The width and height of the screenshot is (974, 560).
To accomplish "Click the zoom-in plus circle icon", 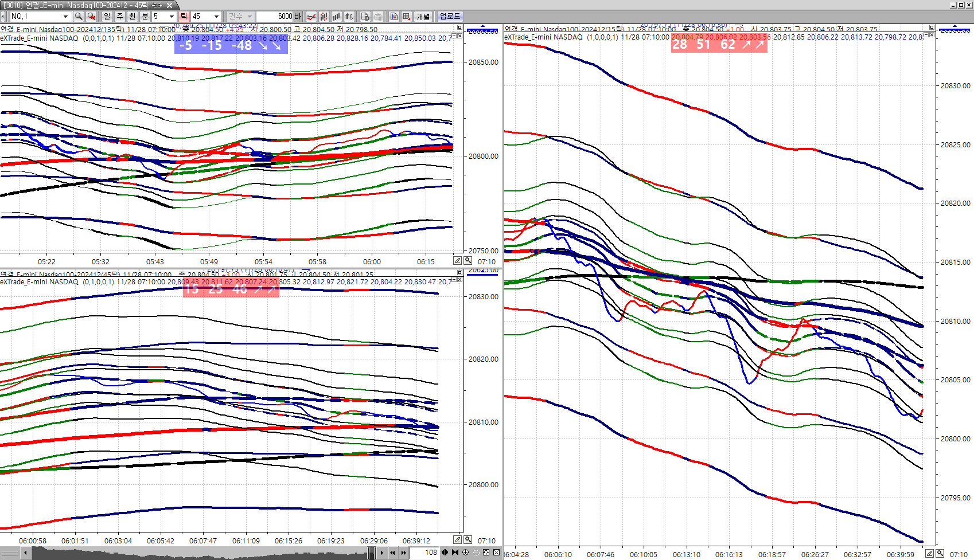I will [x=466, y=553].
